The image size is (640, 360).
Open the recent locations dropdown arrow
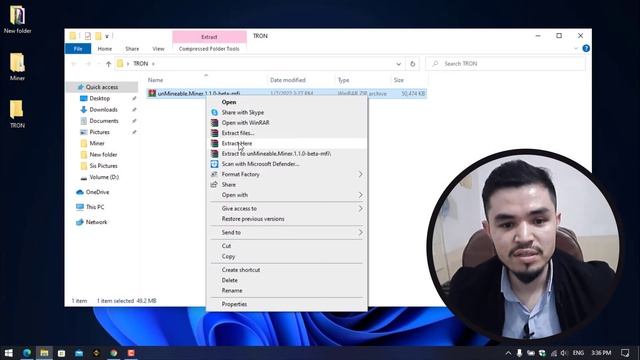(98, 64)
